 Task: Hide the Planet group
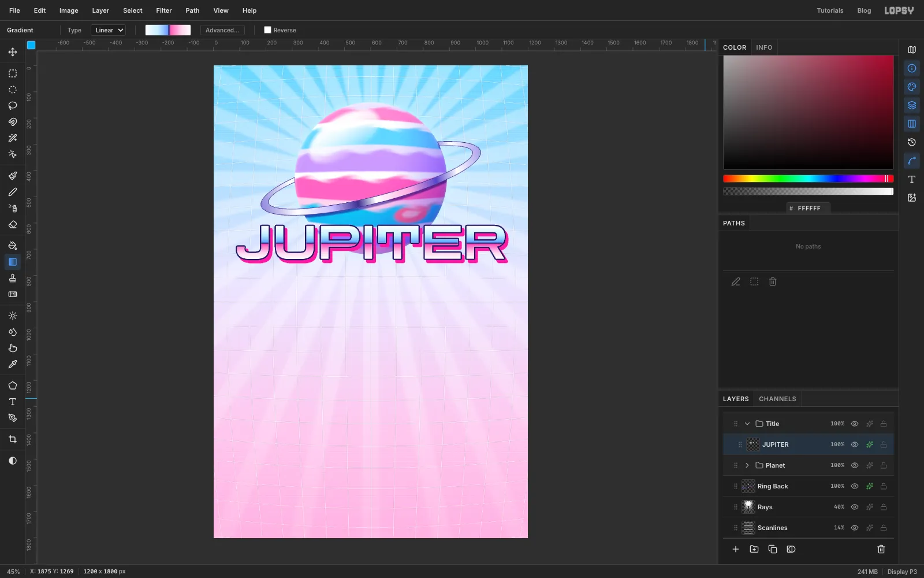click(x=855, y=465)
